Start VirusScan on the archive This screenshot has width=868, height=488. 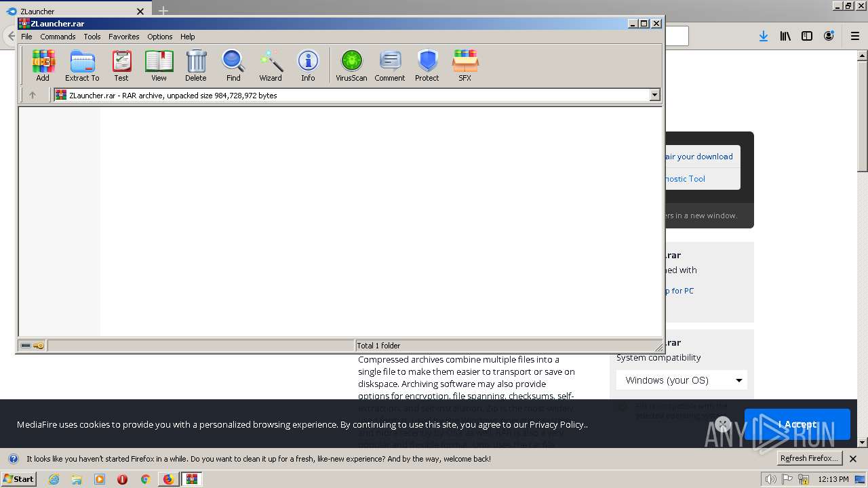tap(351, 65)
